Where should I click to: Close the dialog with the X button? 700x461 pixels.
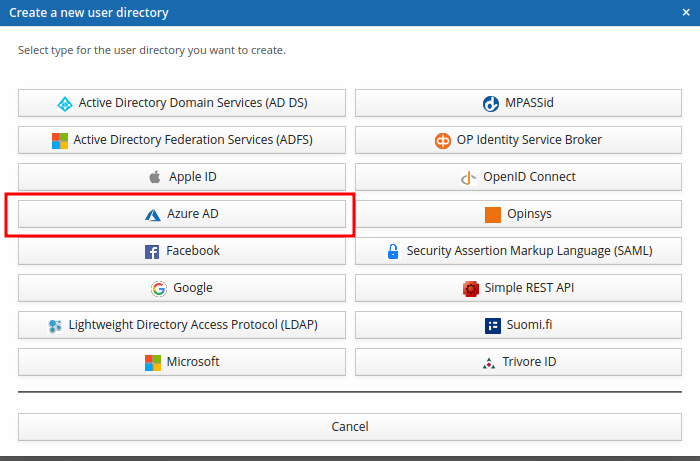(x=685, y=13)
